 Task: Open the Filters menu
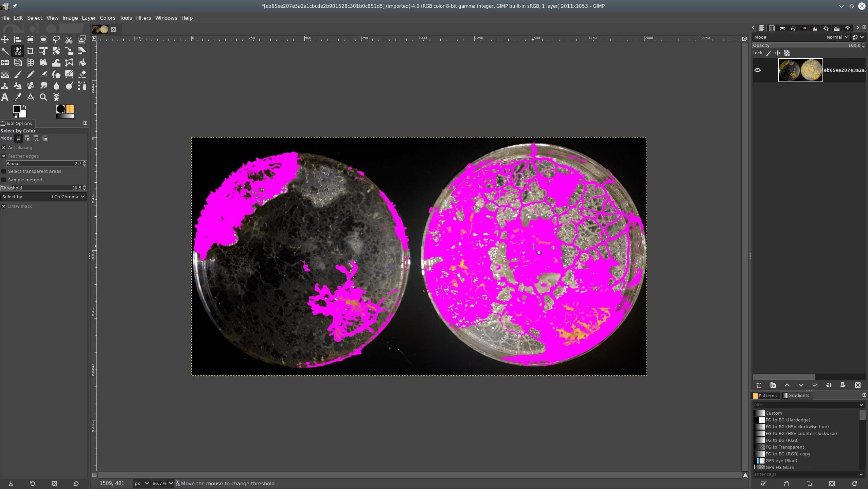[143, 18]
